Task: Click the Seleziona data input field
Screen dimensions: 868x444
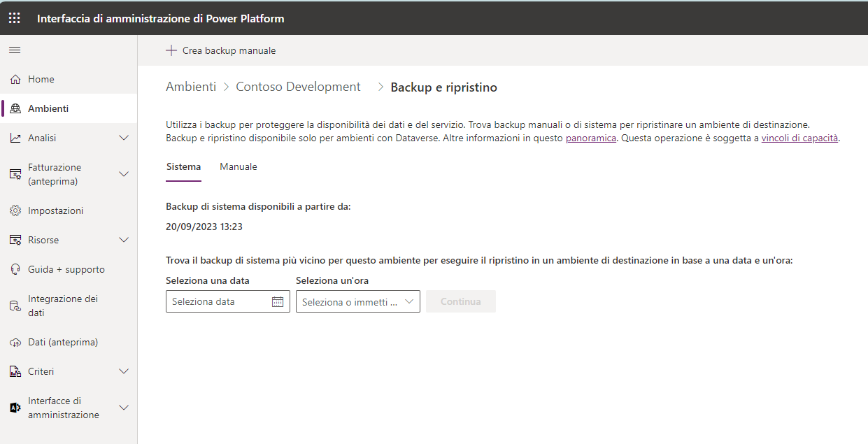Action: (x=228, y=301)
